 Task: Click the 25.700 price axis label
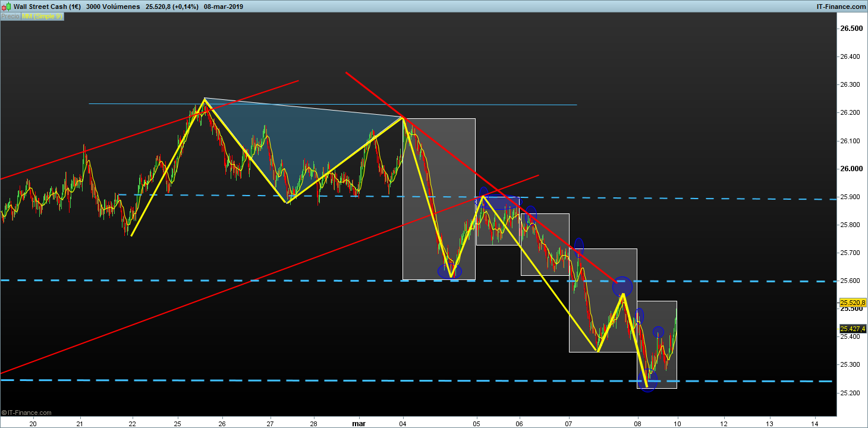click(851, 253)
